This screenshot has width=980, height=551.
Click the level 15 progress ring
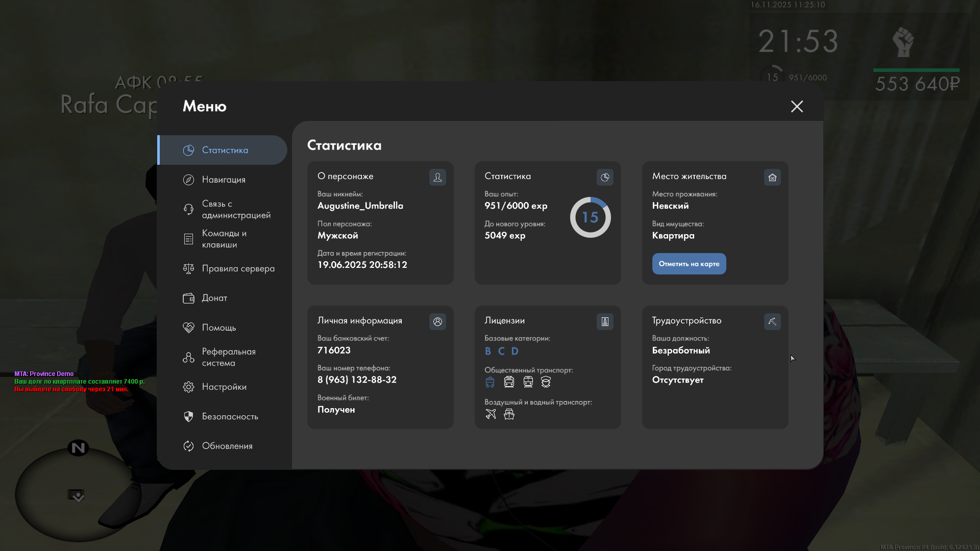tap(590, 217)
